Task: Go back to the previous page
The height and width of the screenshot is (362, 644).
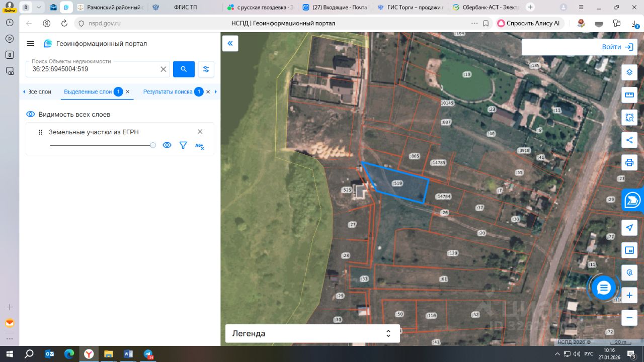Action: [29, 23]
